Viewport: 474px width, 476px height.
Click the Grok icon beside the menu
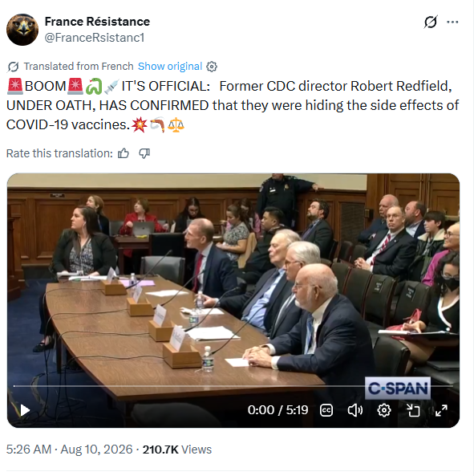(431, 22)
